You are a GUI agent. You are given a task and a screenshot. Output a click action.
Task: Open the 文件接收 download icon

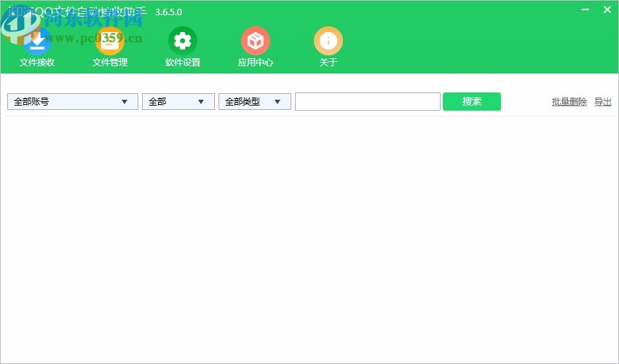click(x=37, y=41)
